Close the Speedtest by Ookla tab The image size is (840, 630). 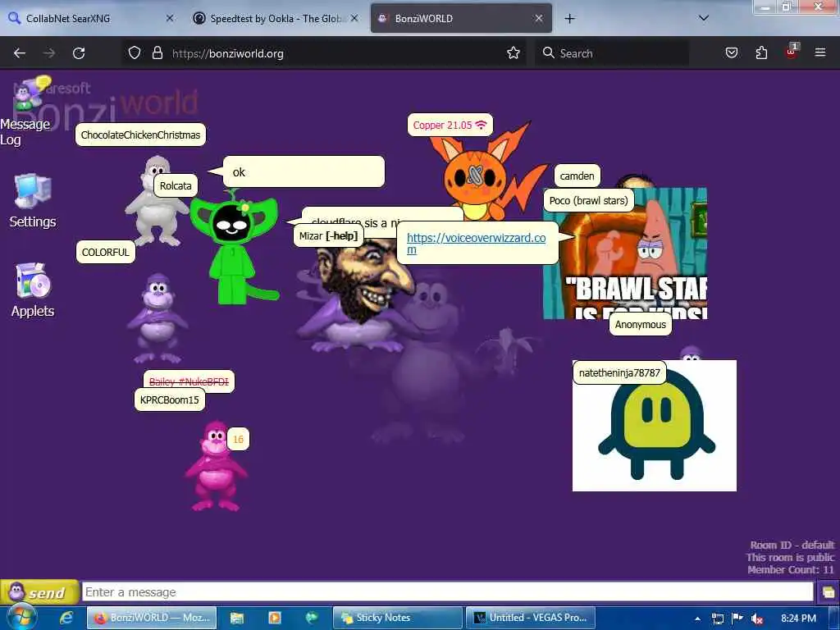pyautogui.click(x=354, y=18)
